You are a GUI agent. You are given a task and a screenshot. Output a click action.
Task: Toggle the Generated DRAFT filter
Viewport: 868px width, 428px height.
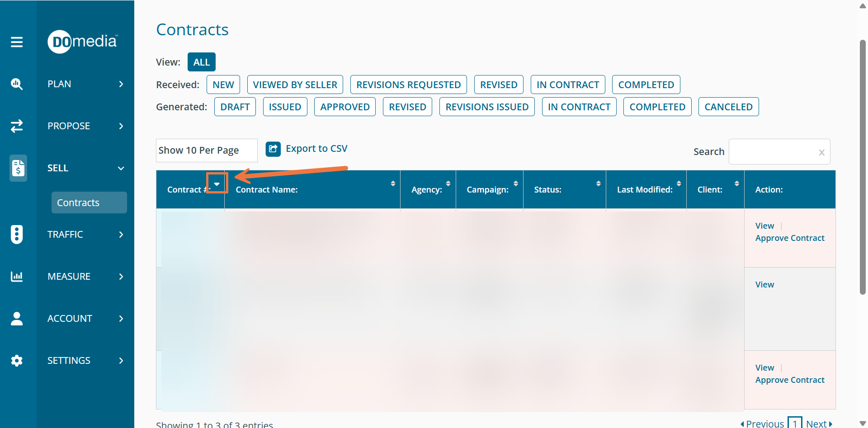click(235, 107)
